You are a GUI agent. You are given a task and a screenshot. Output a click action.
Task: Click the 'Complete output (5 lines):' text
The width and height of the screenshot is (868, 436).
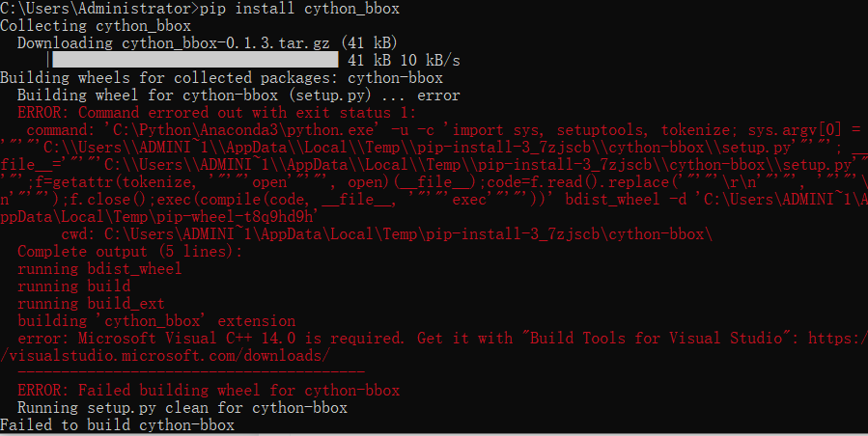pyautogui.click(x=130, y=252)
